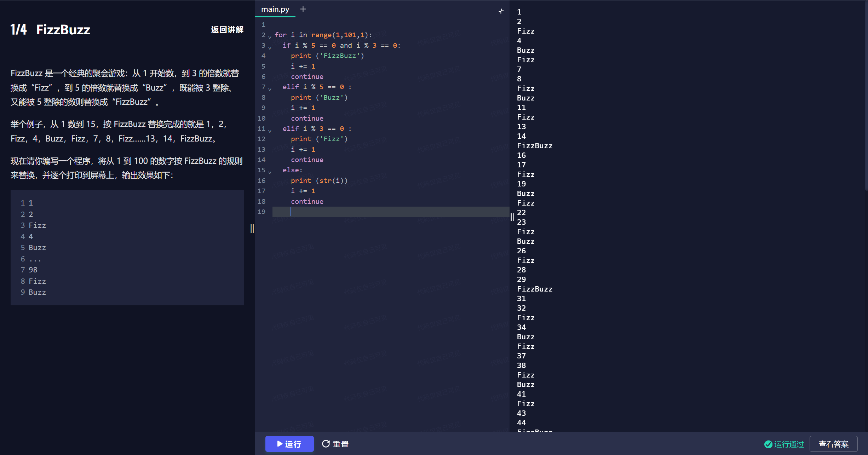Click the plus icon to add a new file tab
Screen dimensions: 868x455
[303, 9]
